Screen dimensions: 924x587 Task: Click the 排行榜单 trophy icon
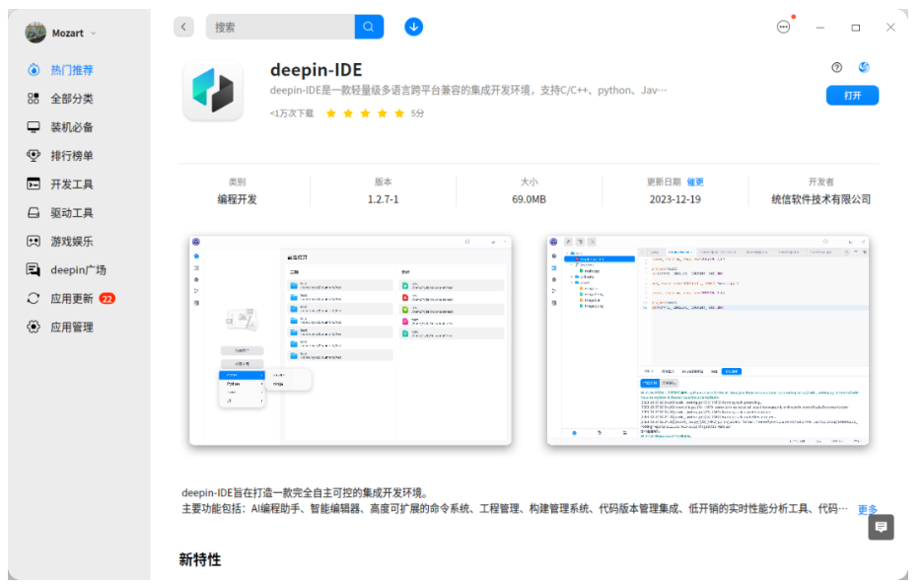[x=34, y=156]
